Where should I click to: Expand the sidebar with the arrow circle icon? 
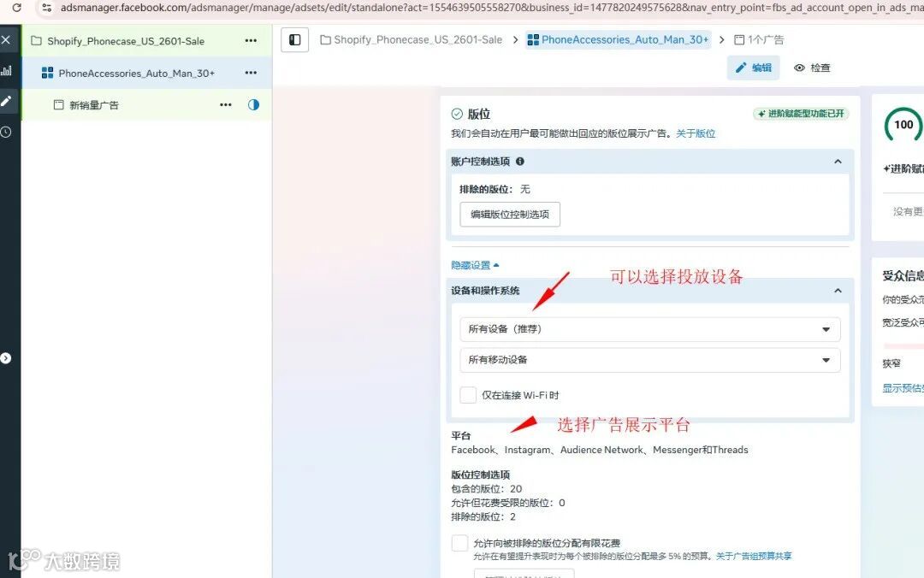[x=6, y=357]
